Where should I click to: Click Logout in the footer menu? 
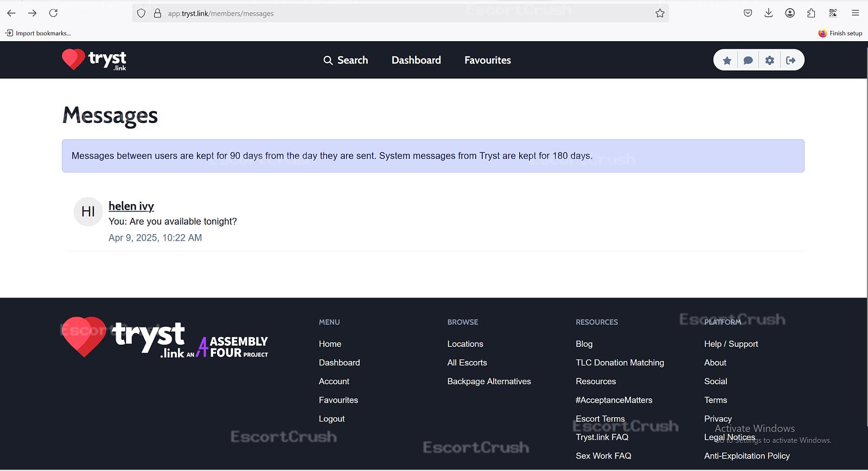click(x=331, y=419)
